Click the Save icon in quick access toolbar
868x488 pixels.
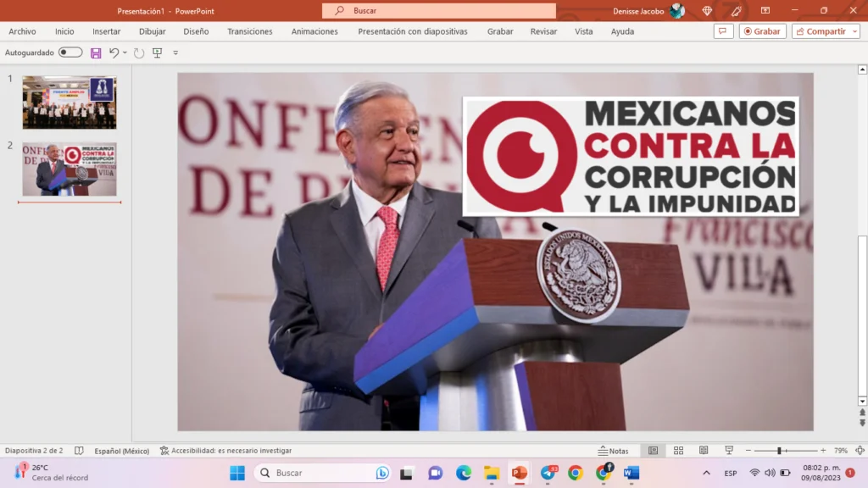96,53
